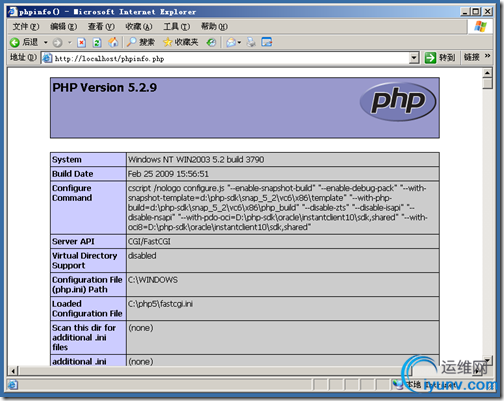
Task: Click the page icon in address bar
Action: click(47, 58)
